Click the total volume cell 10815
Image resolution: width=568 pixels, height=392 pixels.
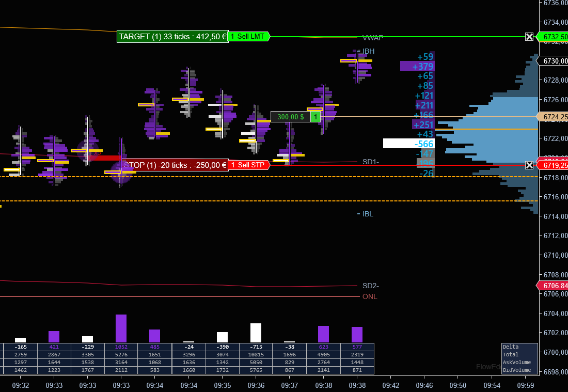click(256, 354)
